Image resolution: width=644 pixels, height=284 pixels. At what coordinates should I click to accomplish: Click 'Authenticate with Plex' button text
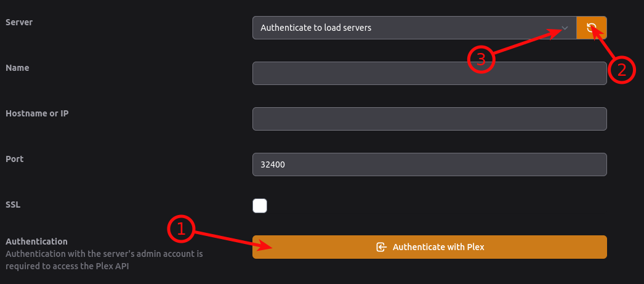tap(438, 247)
